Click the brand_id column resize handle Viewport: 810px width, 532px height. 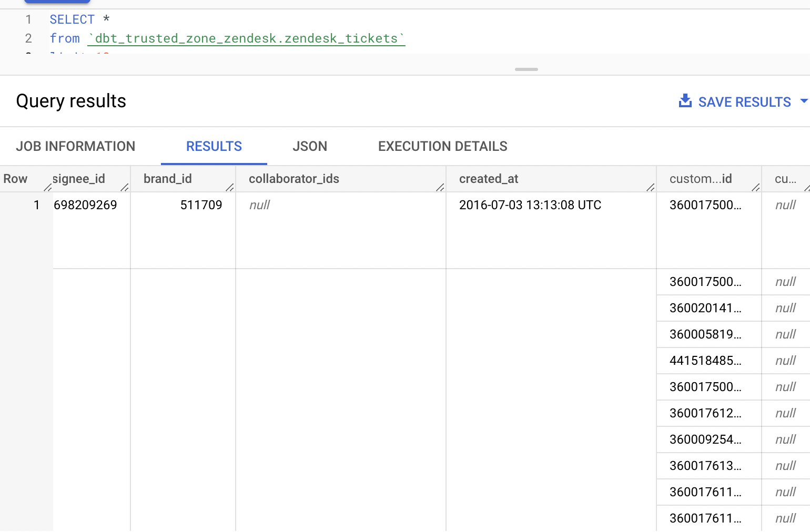(x=230, y=187)
